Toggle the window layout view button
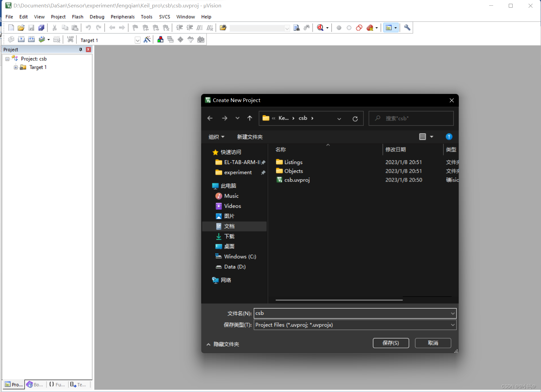Viewport: 541px width, 392px height. (389, 28)
